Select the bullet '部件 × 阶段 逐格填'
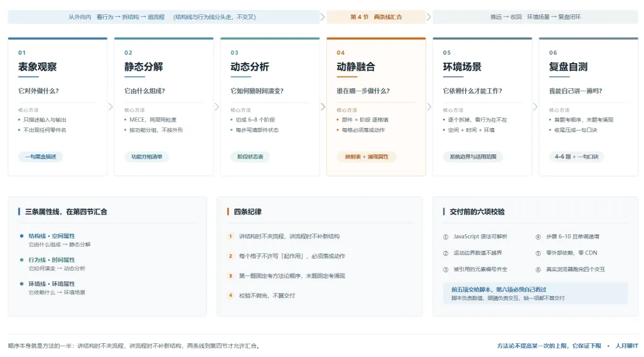The height and width of the screenshot is (357, 644). coord(365,120)
